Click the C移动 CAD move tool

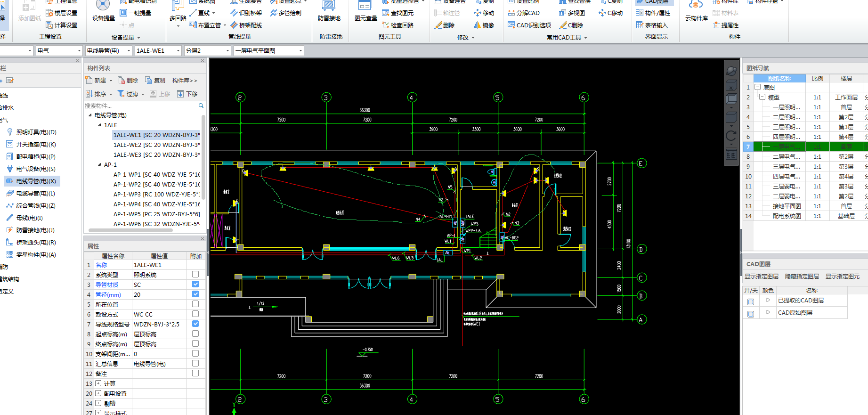[611, 13]
